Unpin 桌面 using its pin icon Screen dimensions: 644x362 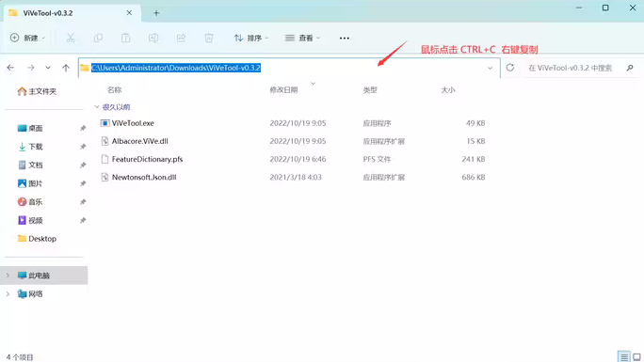(83, 128)
